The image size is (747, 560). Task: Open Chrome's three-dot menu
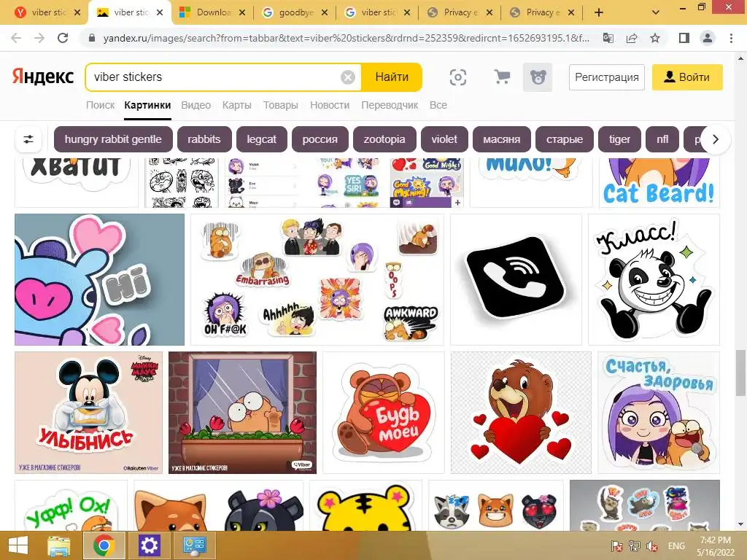coord(731,38)
